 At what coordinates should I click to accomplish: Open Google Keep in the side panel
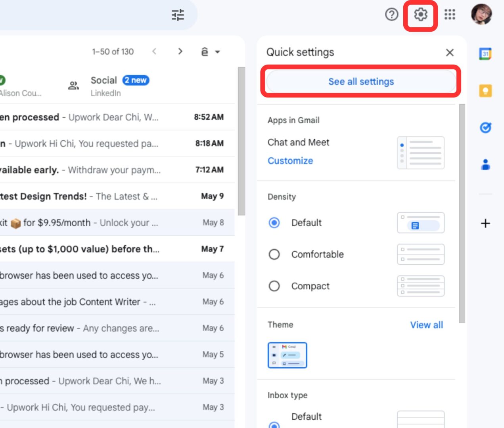pyautogui.click(x=485, y=90)
